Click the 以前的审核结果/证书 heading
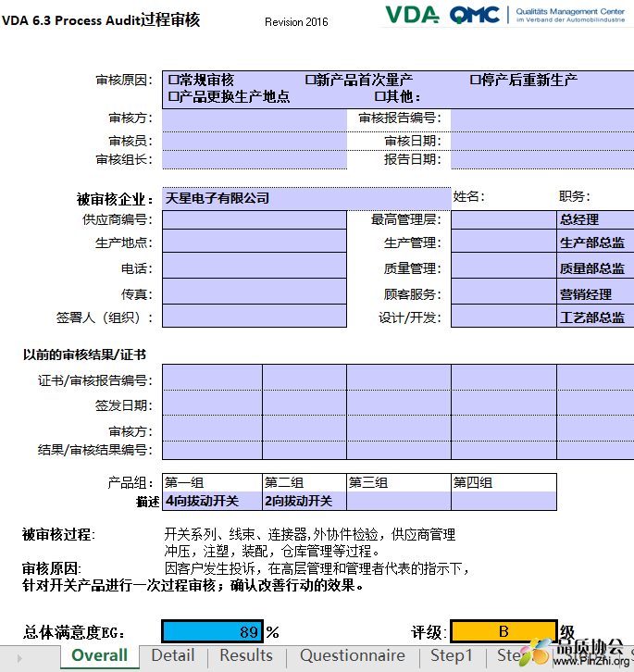The height and width of the screenshot is (672, 634). tap(84, 355)
